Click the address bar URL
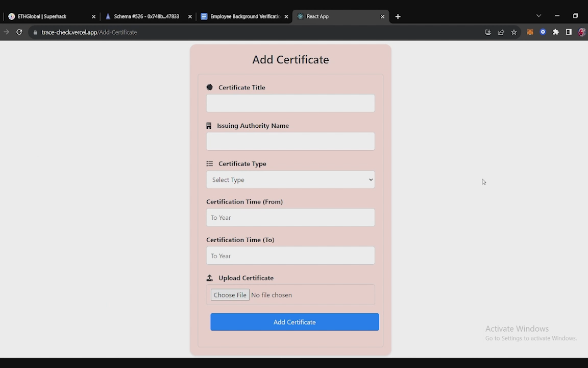The height and width of the screenshot is (368, 588). 89,32
